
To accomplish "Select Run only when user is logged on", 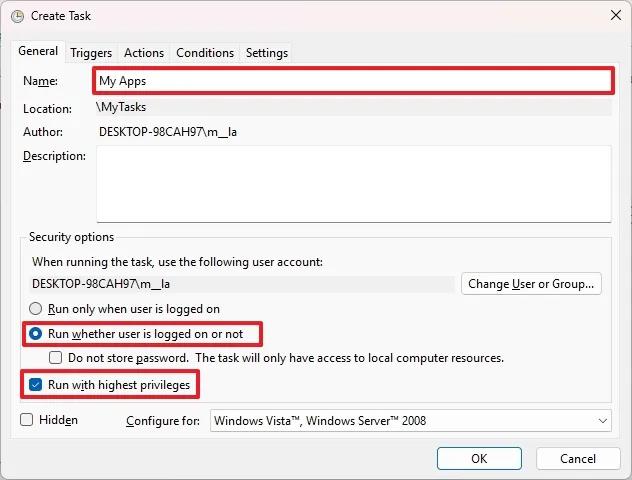I will pyautogui.click(x=37, y=310).
